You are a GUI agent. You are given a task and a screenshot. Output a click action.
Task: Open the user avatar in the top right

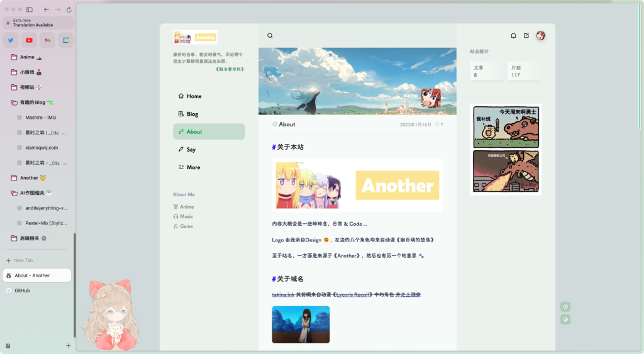click(540, 36)
